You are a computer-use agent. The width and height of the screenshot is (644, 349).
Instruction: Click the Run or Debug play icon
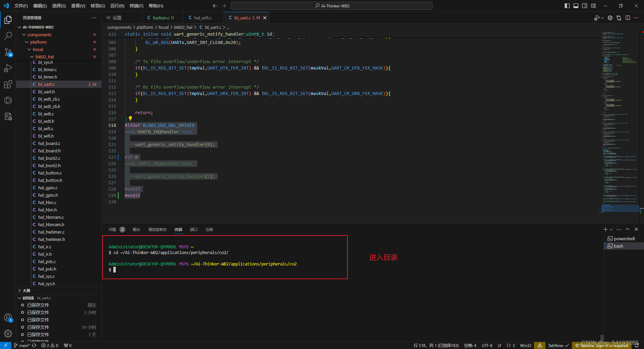pyautogui.click(x=597, y=18)
